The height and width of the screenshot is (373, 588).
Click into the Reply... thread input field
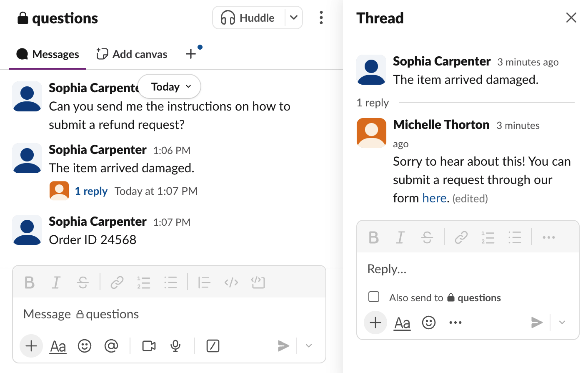pyautogui.click(x=467, y=269)
